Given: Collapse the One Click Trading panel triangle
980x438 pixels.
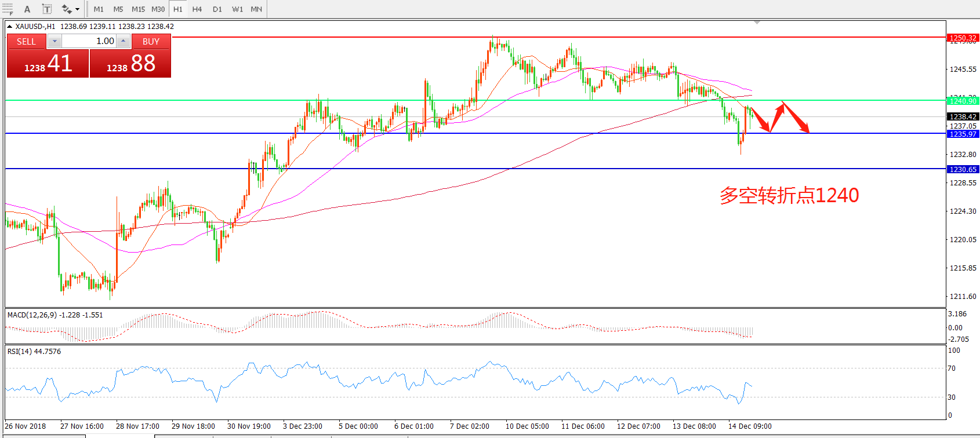Looking at the screenshot, I should point(10,27).
